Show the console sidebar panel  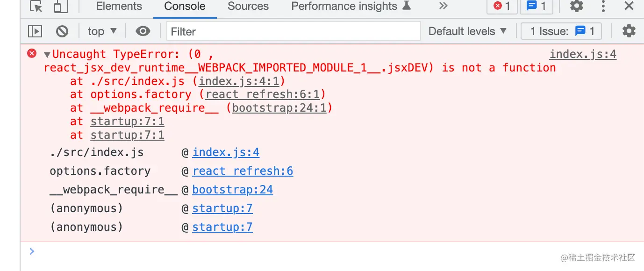click(35, 31)
